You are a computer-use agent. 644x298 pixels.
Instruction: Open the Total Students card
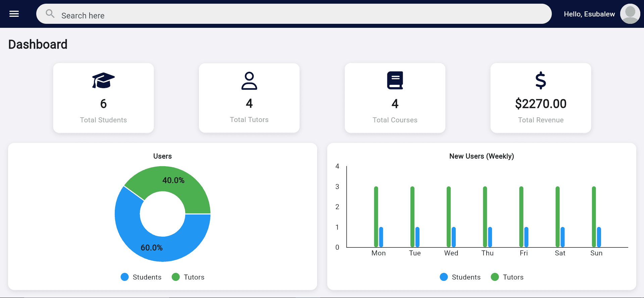tap(103, 98)
